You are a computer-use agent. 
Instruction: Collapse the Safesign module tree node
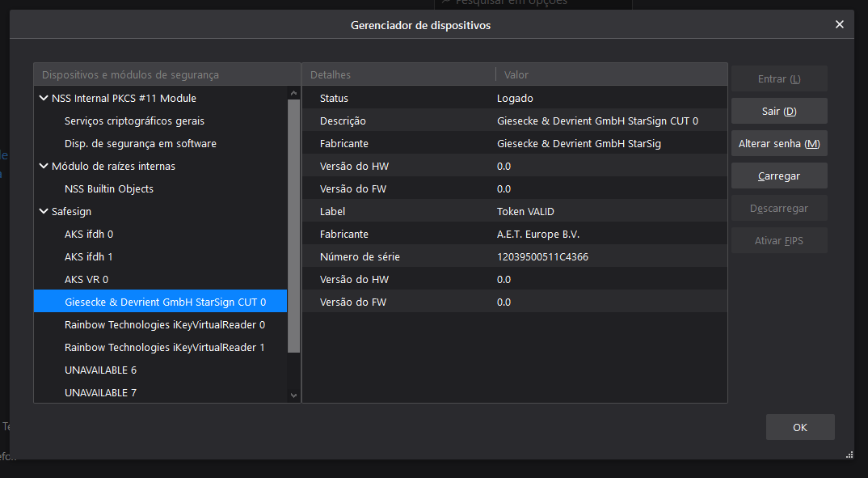44,212
